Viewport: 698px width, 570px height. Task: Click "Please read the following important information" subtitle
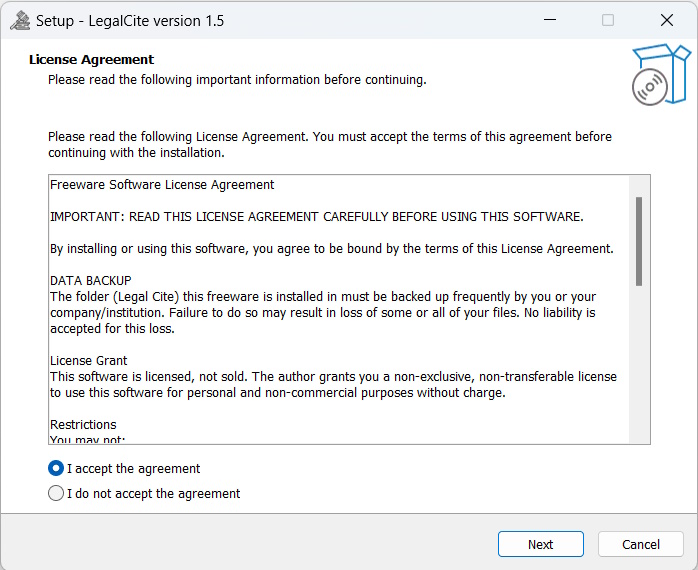pyautogui.click(x=237, y=79)
